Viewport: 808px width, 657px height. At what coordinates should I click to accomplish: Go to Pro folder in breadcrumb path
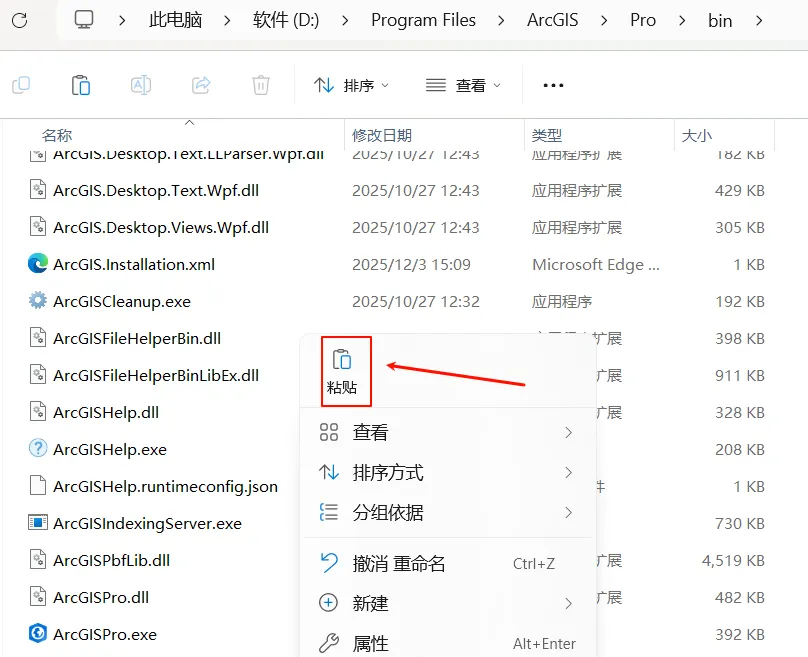coord(643,20)
